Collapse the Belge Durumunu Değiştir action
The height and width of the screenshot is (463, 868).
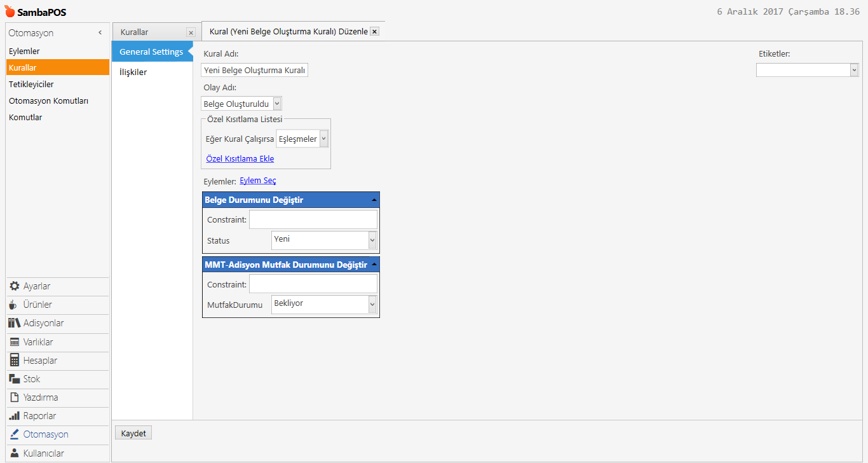(x=374, y=200)
